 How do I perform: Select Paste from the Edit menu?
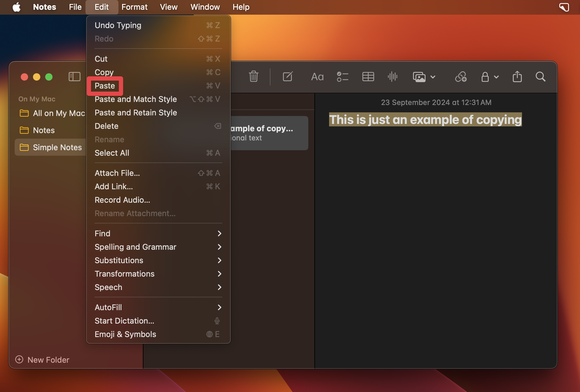click(x=105, y=86)
